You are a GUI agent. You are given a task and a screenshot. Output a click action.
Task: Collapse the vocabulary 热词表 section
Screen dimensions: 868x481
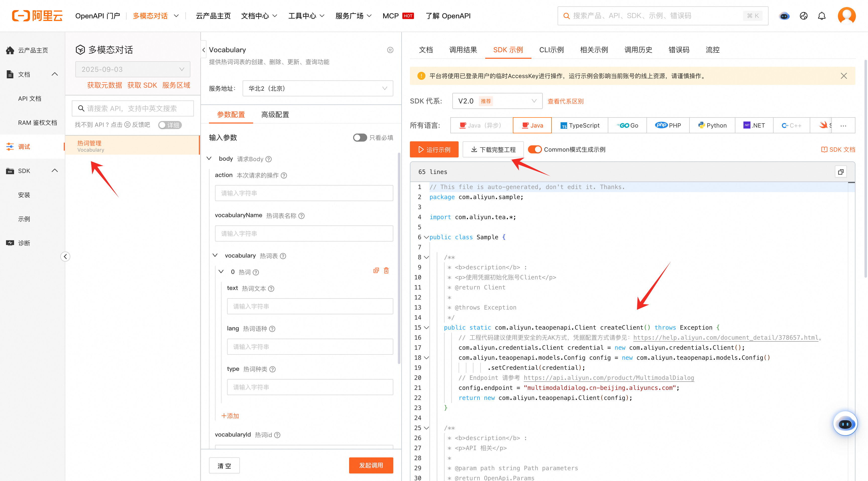pyautogui.click(x=215, y=256)
